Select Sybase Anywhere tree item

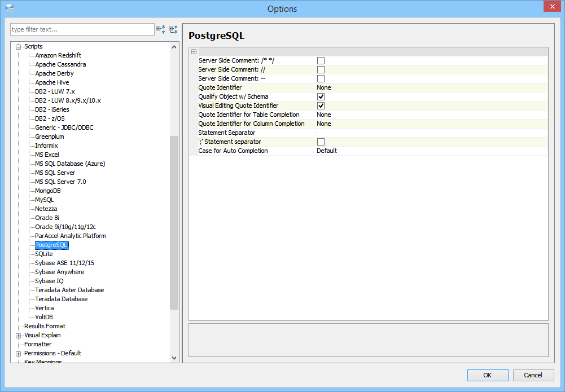click(59, 272)
